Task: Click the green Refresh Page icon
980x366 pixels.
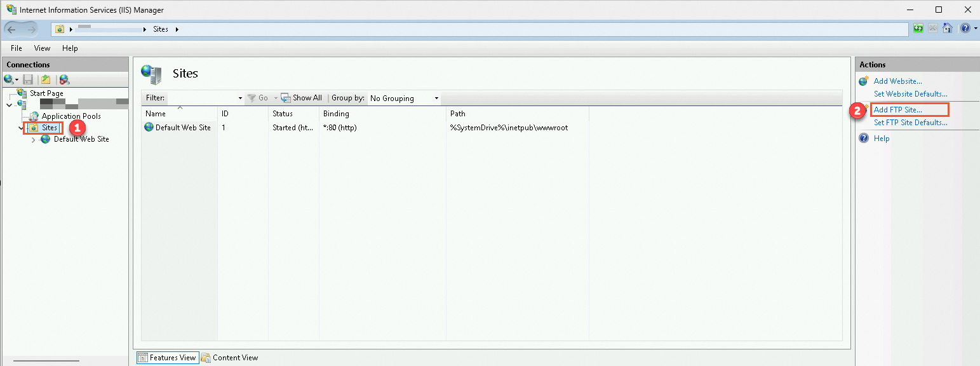Action: (x=918, y=29)
